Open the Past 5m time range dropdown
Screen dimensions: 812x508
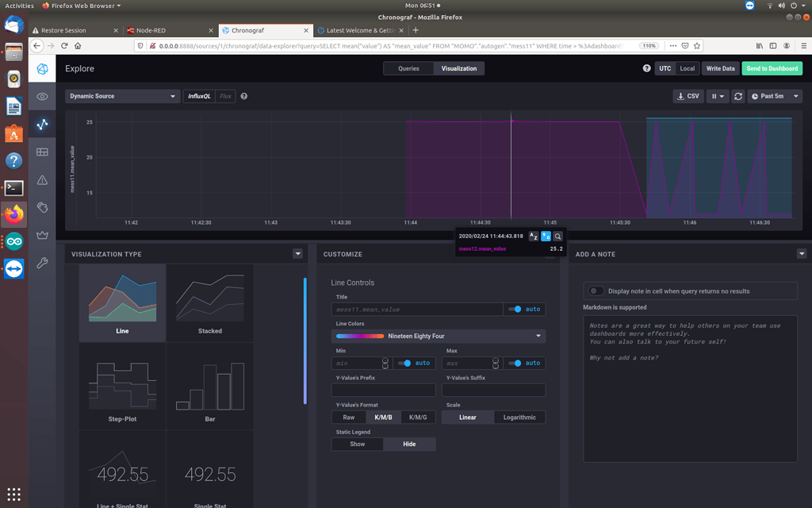(x=772, y=95)
